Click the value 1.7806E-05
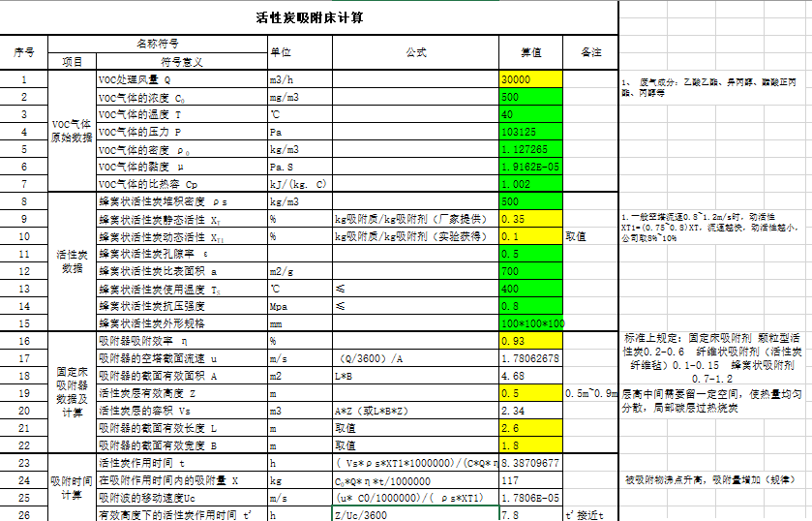The image size is (812, 521). tap(530, 498)
